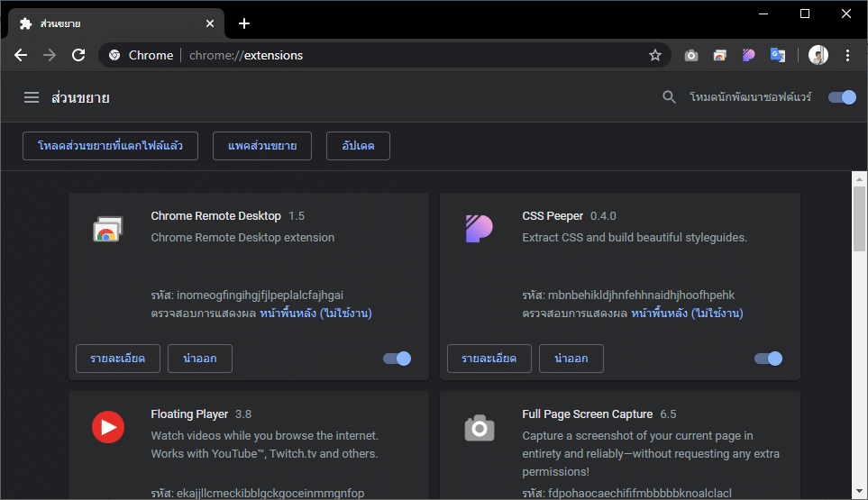Click the Chrome Remote Desktop title text
The height and width of the screenshot is (500, 868).
tap(216, 216)
